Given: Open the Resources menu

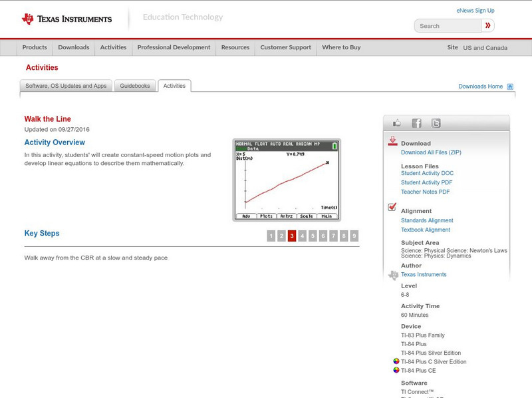Looking at the screenshot, I should 235,47.
